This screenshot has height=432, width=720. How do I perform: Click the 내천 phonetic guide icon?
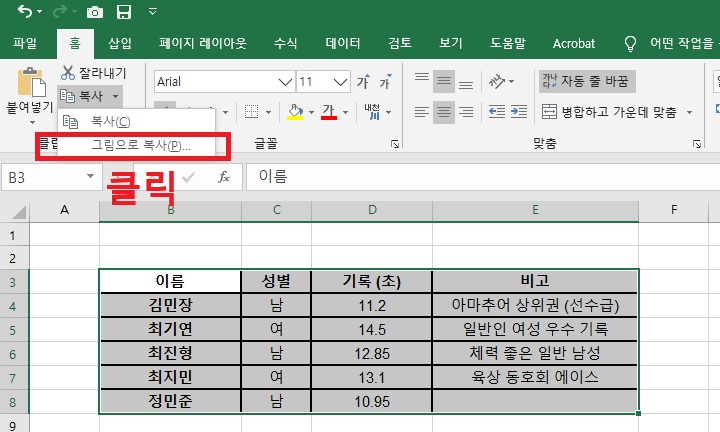tap(372, 112)
